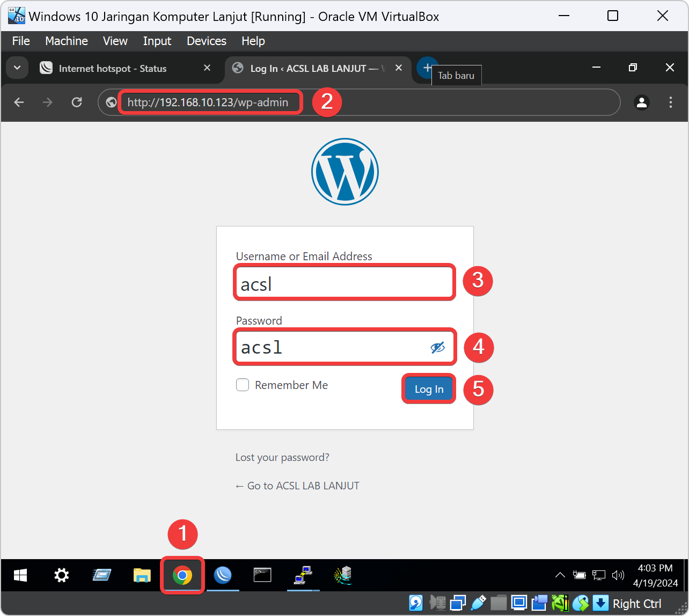The height and width of the screenshot is (616, 689).
Task: Click the browser Forward arrow
Action: click(48, 102)
